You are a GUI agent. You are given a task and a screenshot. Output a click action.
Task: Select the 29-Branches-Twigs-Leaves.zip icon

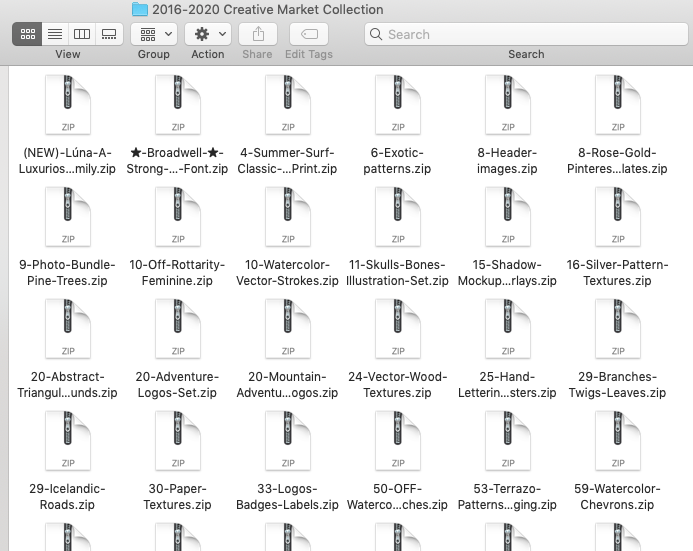point(618,329)
